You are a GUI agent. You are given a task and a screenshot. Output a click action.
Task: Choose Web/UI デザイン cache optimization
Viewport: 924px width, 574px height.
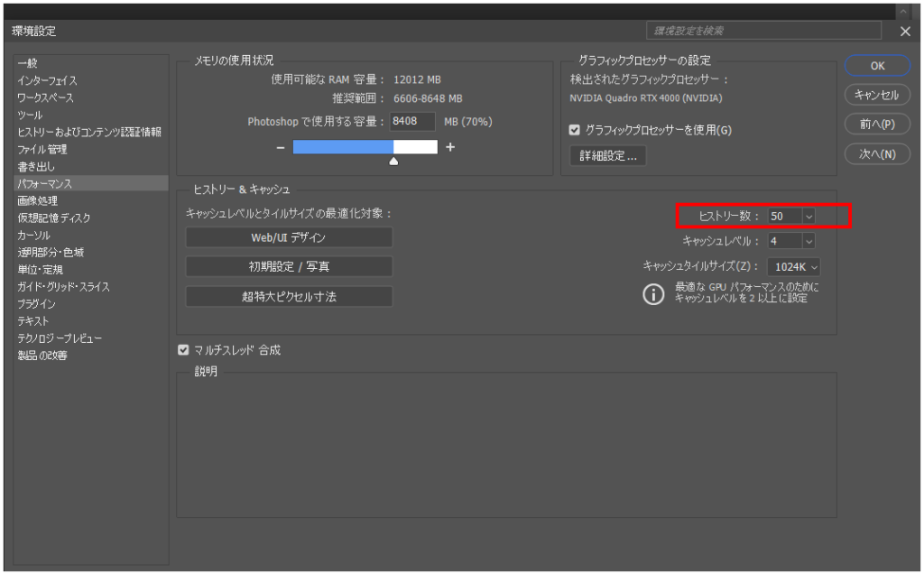coord(289,237)
